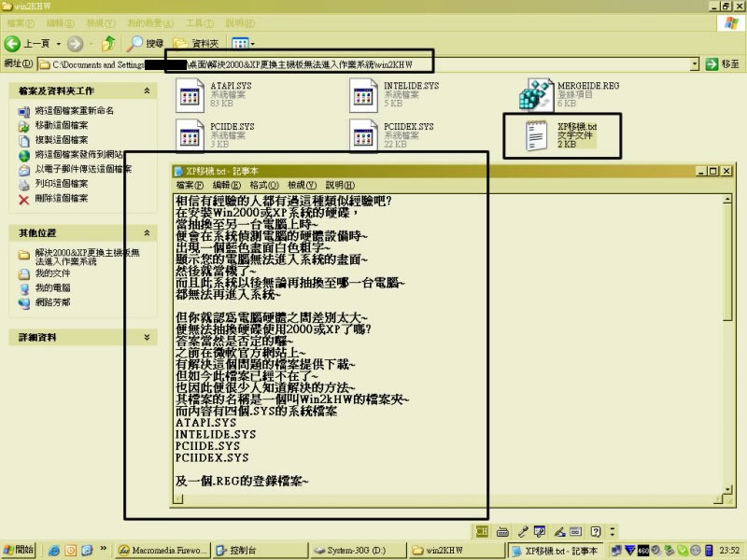The height and width of the screenshot is (560, 747).
Task: Toggle the 資料夾 folders pane
Action: pyautogui.click(x=196, y=44)
